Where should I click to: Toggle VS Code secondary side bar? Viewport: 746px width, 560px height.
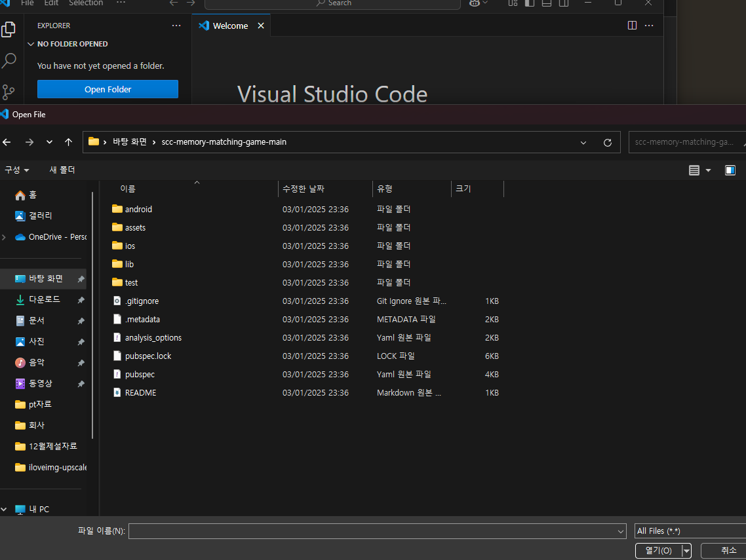point(564,3)
